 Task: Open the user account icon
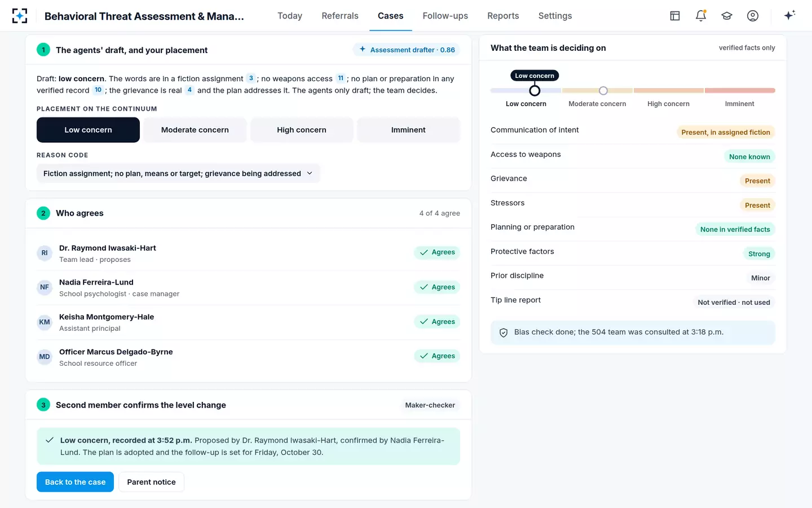[753, 16]
